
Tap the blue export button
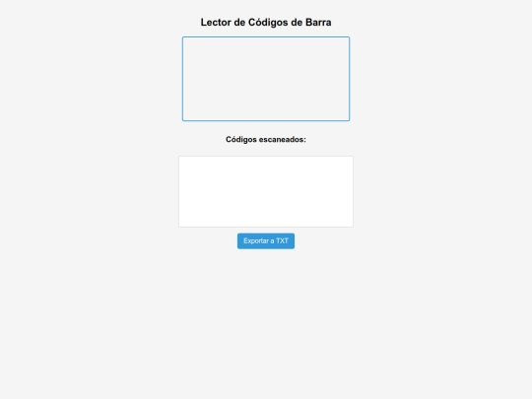266,241
